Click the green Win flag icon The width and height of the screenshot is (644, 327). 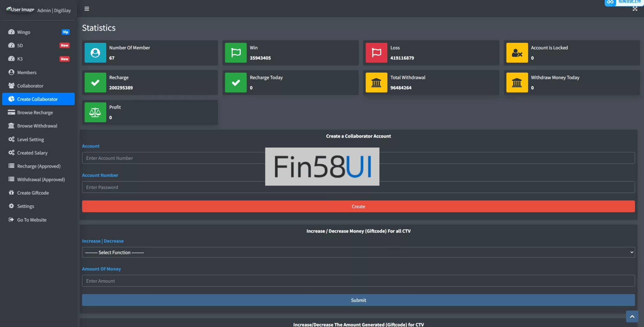236,53
